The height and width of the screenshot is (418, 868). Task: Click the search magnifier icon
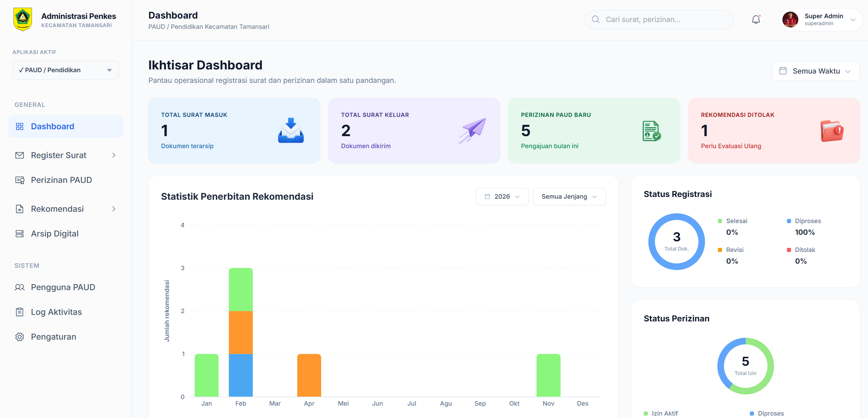point(596,20)
